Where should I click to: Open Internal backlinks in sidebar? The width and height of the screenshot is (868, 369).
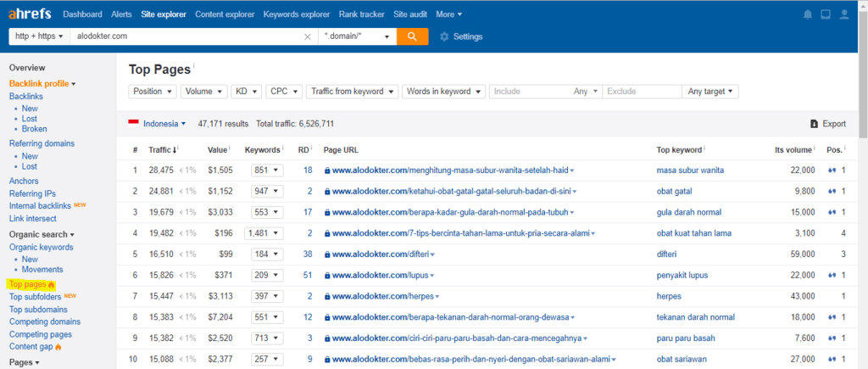pos(40,205)
